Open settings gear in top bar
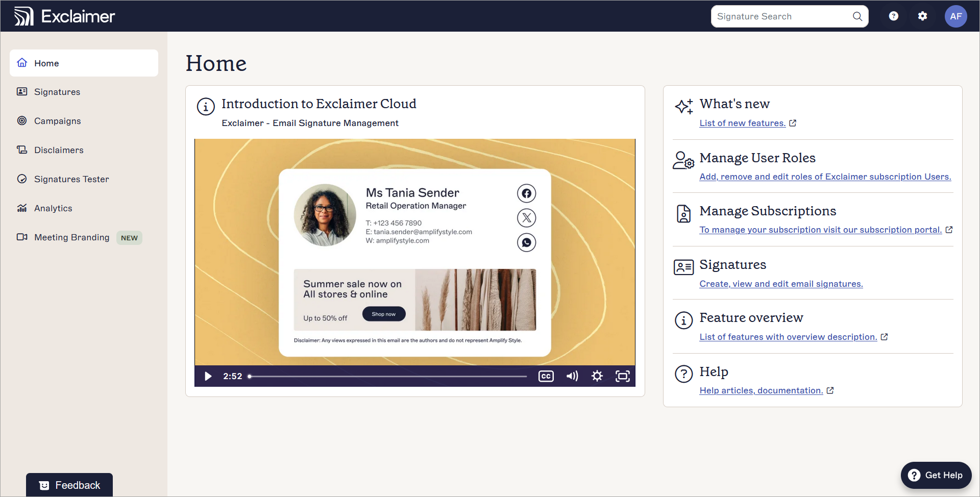Image resolution: width=980 pixels, height=497 pixels. [922, 16]
